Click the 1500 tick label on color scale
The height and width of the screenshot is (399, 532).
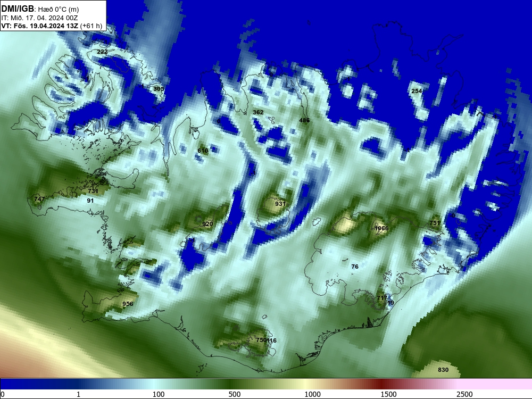pyautogui.click(x=388, y=394)
